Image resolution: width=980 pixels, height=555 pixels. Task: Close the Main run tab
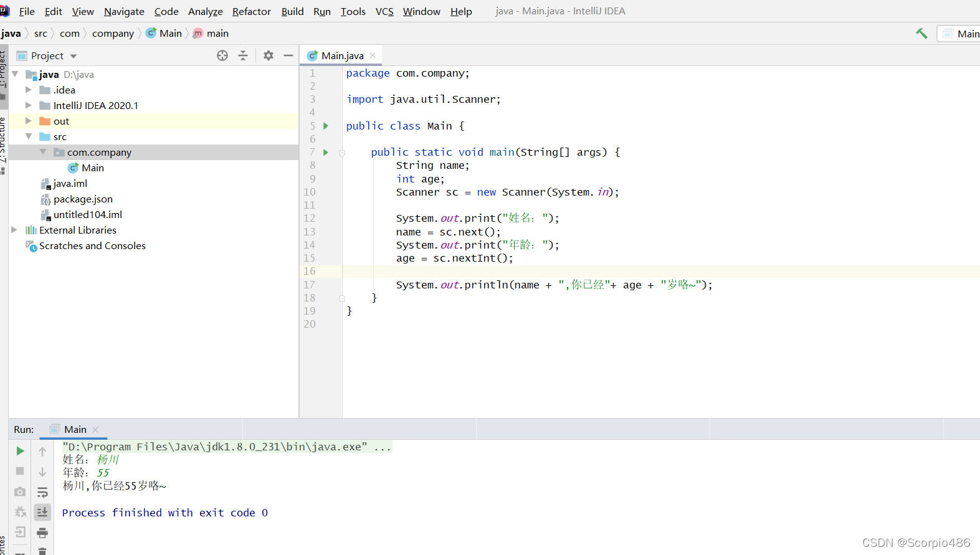[x=95, y=430]
